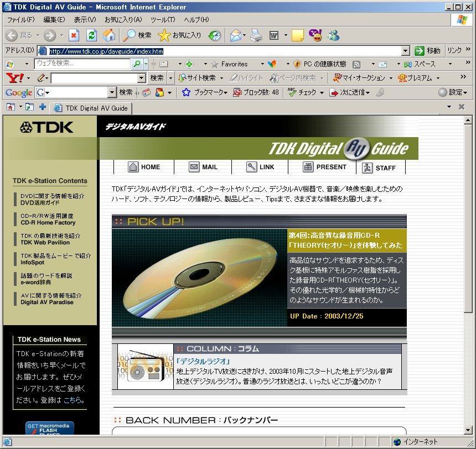Open the ツール(T) menu
476x449 pixels.
click(163, 19)
